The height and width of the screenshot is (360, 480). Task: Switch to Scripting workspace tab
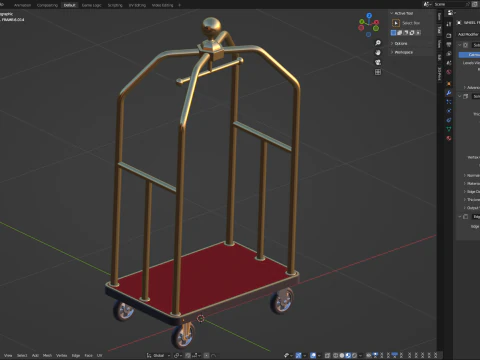point(115,5)
